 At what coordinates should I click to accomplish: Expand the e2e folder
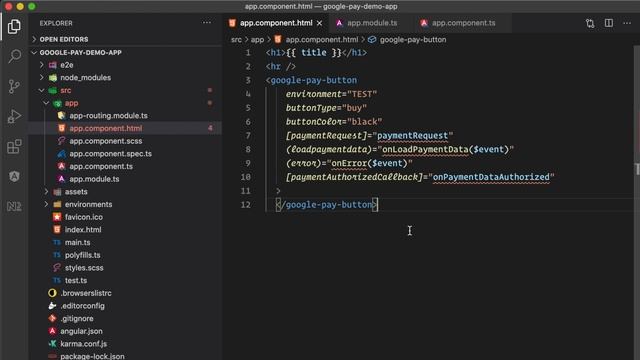click(67, 65)
